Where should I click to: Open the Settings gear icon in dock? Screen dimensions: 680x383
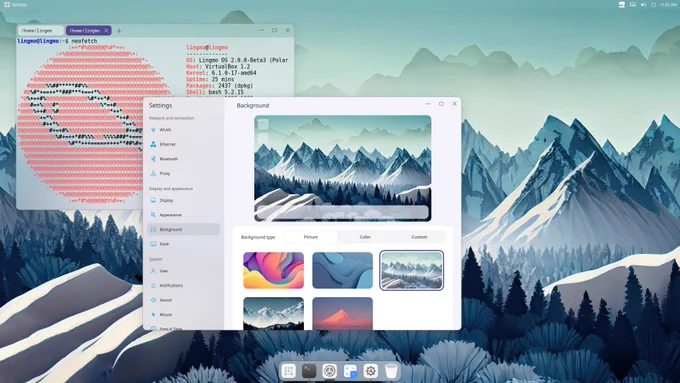(370, 371)
